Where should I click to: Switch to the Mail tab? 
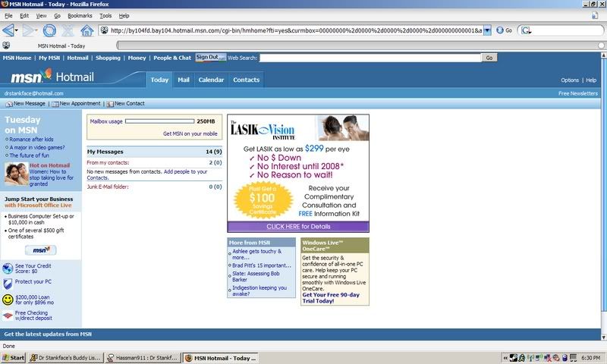(x=184, y=80)
